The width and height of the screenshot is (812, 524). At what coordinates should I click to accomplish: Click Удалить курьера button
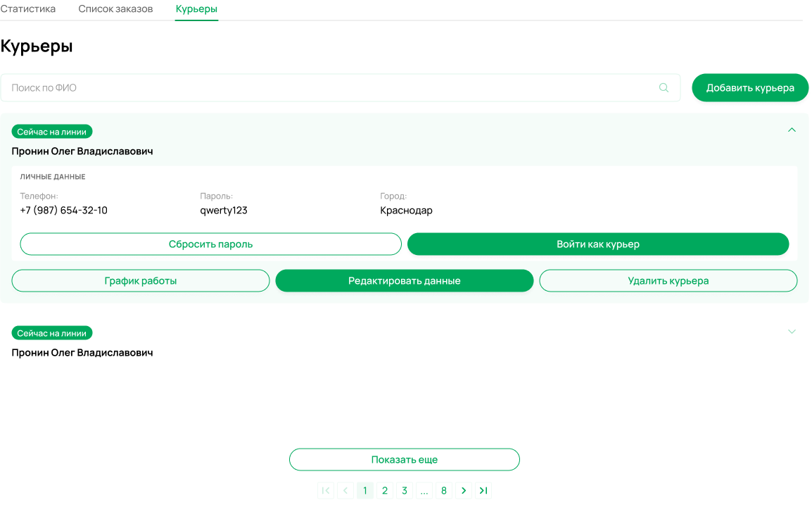coord(668,281)
